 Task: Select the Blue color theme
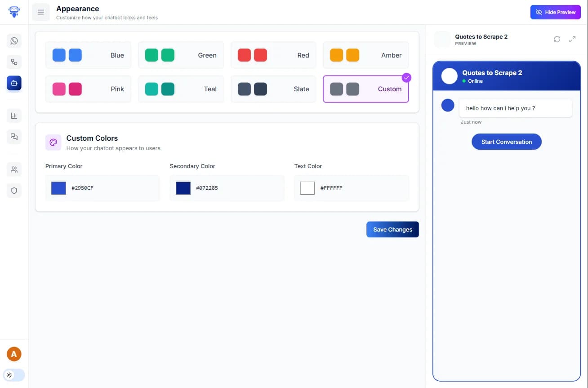(88, 55)
